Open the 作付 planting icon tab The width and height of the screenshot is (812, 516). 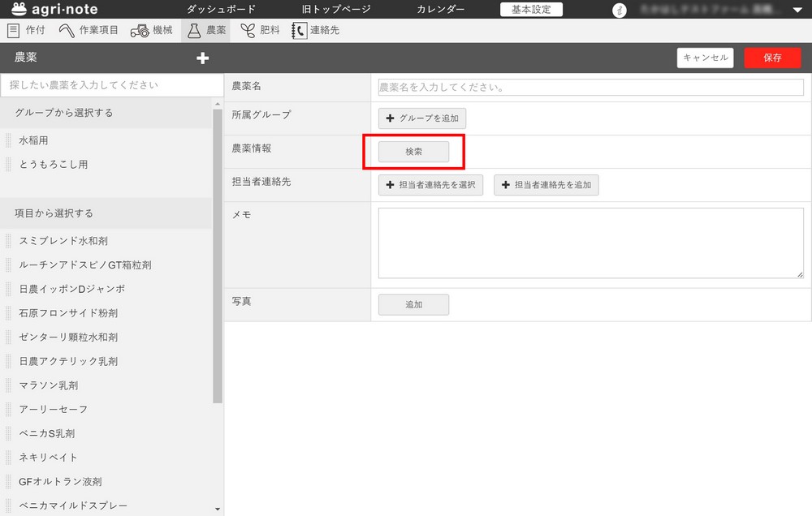coord(13,31)
